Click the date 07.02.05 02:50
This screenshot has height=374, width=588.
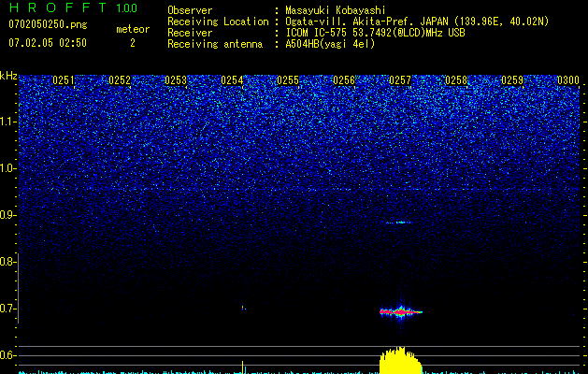[x=48, y=43]
